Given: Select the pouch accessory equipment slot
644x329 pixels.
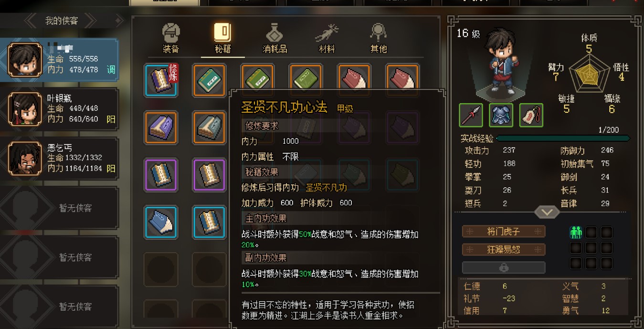Looking at the screenshot, I should (531, 115).
